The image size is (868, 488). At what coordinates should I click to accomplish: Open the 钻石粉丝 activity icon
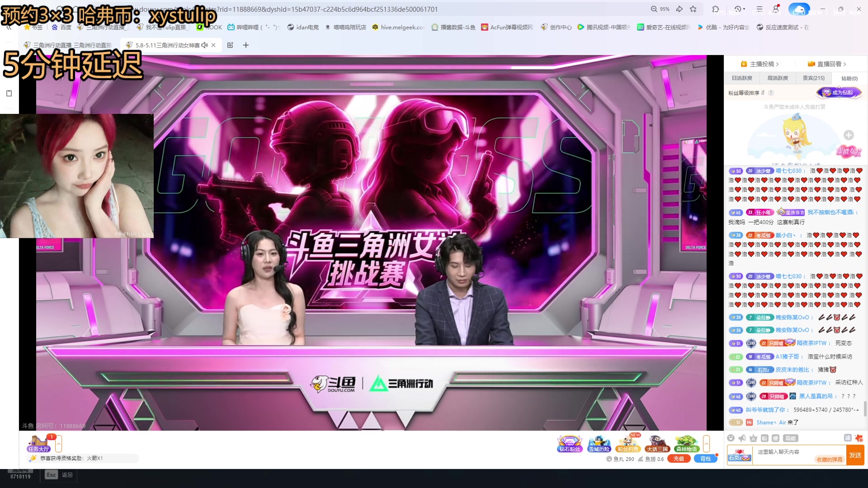tap(569, 444)
